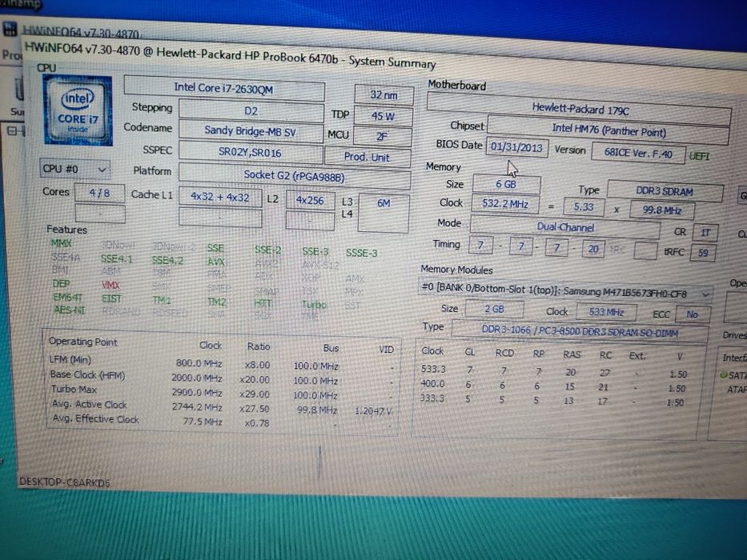The image size is (747, 560).
Task: Collapse the tree node in the main HWiNFO window
Action: [x=12, y=130]
